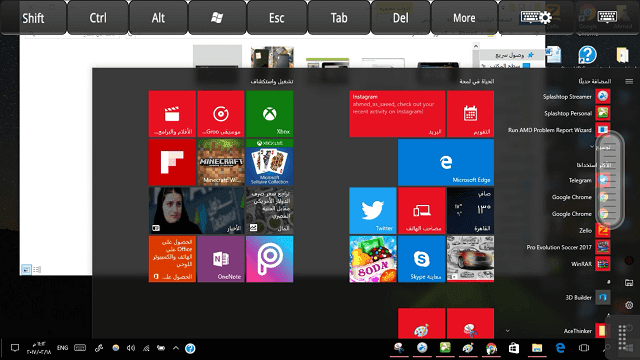
Task: Open 3D Builder in the app list
Action: (x=588, y=297)
